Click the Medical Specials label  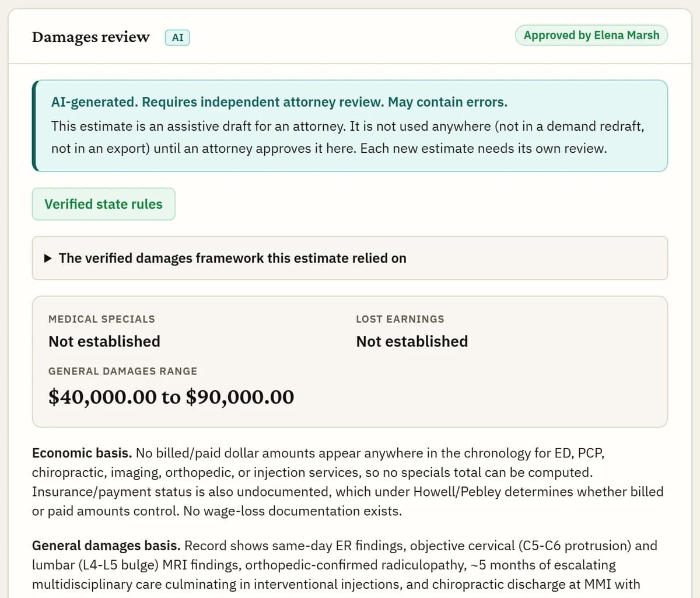click(101, 319)
